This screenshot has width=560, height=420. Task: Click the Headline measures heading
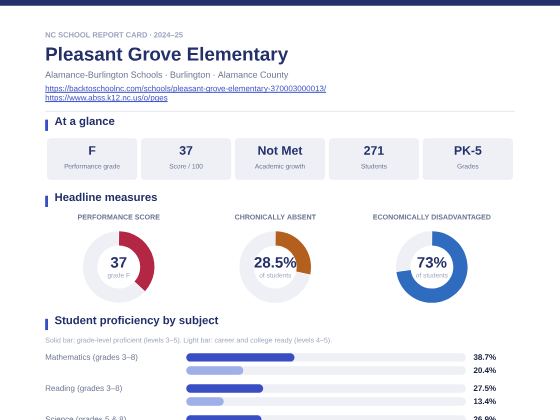click(x=106, y=198)
